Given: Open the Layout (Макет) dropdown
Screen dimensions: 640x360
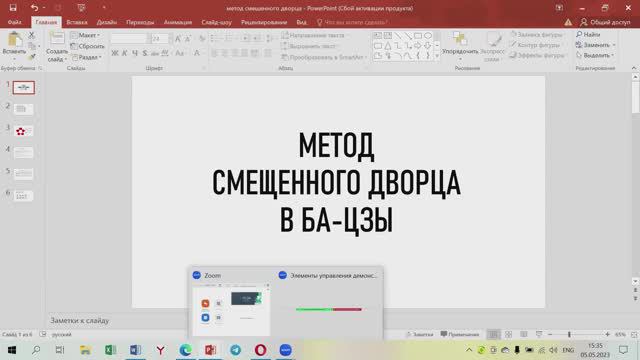Looking at the screenshot, I should click(85, 36).
